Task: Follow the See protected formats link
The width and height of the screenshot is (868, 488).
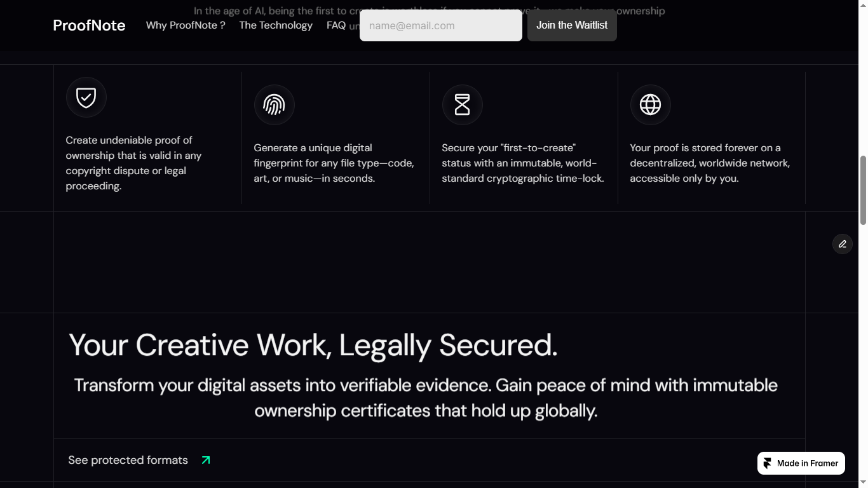Action: [x=128, y=459]
